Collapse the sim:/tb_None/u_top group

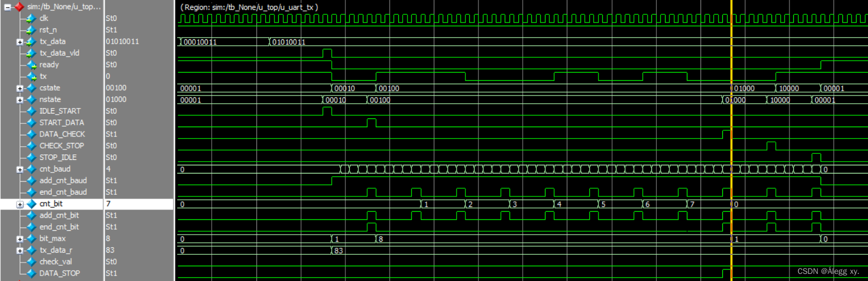tap(7, 7)
